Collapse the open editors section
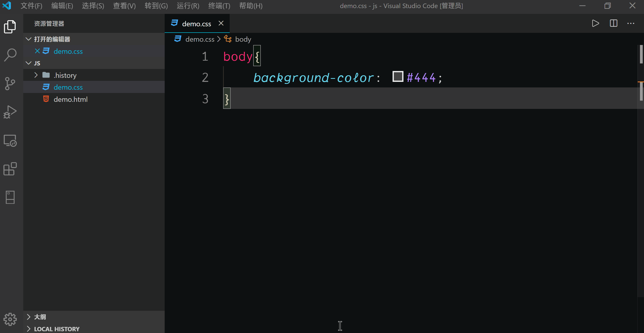Viewport: 644px width, 333px height. click(29, 39)
